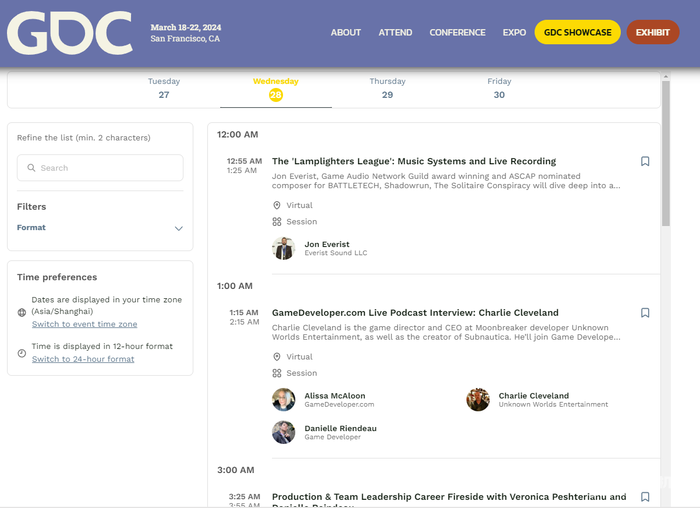The height and width of the screenshot is (508, 700).
Task: Open the CONFERENCE menu
Action: [457, 33]
